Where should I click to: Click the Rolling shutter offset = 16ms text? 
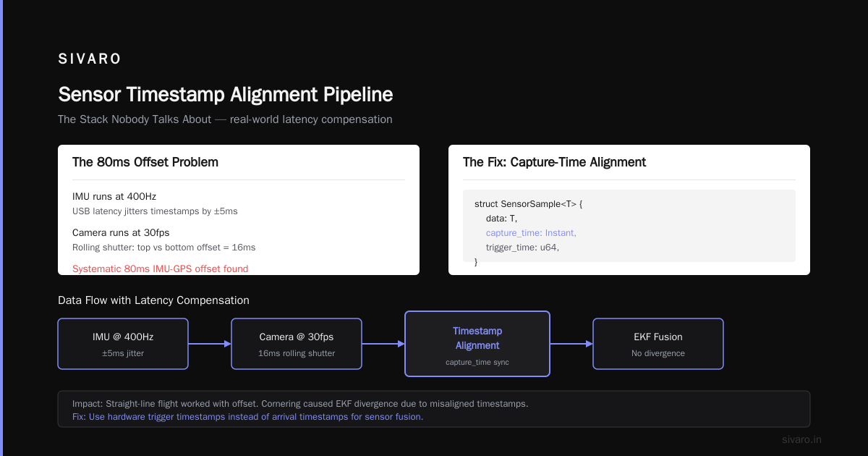tap(163, 248)
